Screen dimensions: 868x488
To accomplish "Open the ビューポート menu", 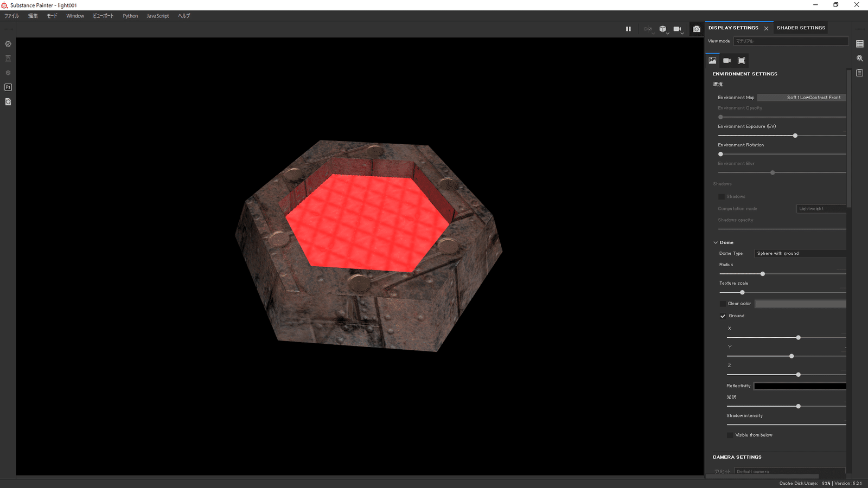I will pos(103,16).
